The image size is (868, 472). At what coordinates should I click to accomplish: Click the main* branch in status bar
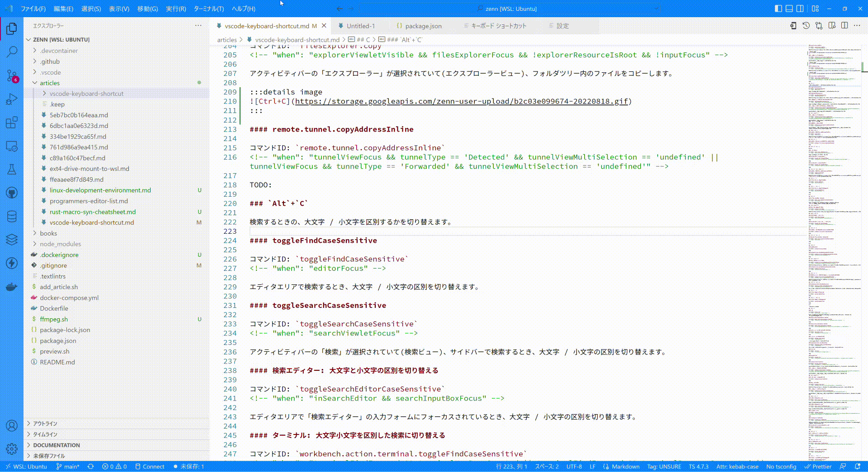(68, 467)
